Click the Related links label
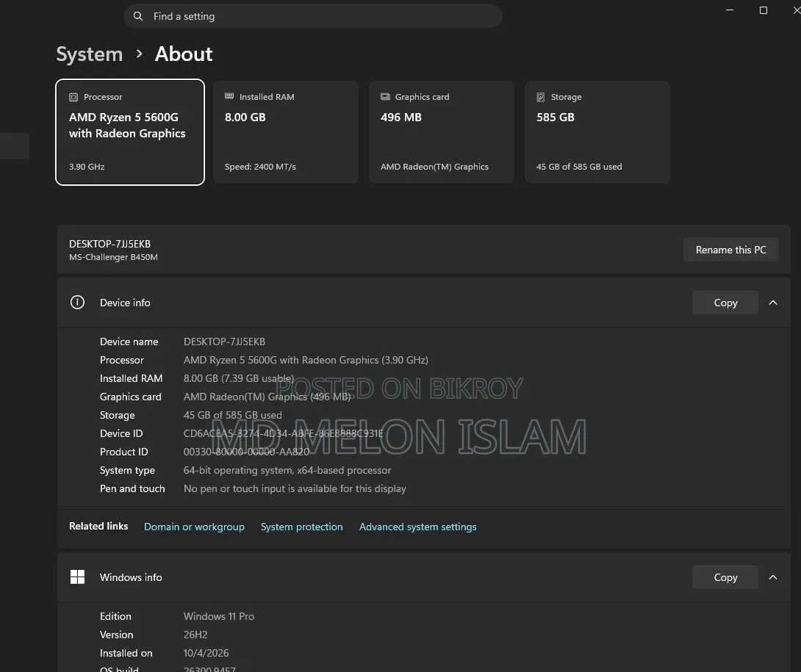801x672 pixels. coord(98,526)
